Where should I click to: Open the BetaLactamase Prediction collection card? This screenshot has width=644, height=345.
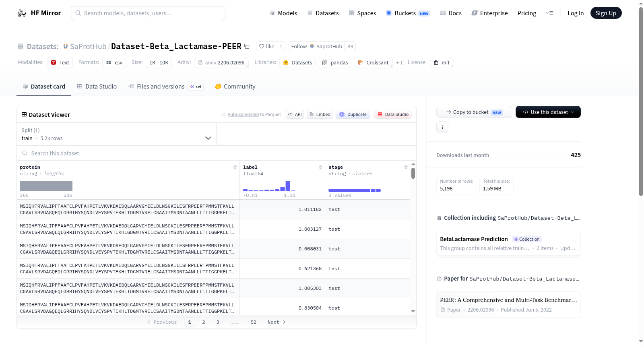pyautogui.click(x=508, y=243)
